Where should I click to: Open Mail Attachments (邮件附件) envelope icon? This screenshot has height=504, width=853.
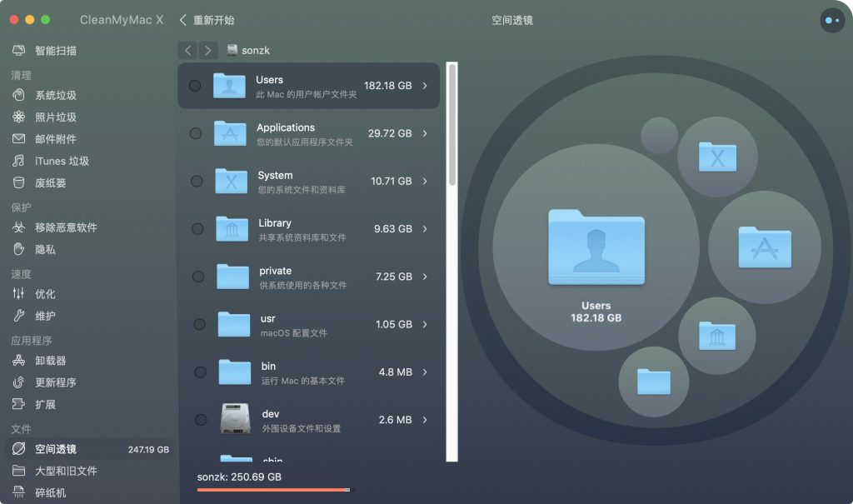(x=18, y=139)
